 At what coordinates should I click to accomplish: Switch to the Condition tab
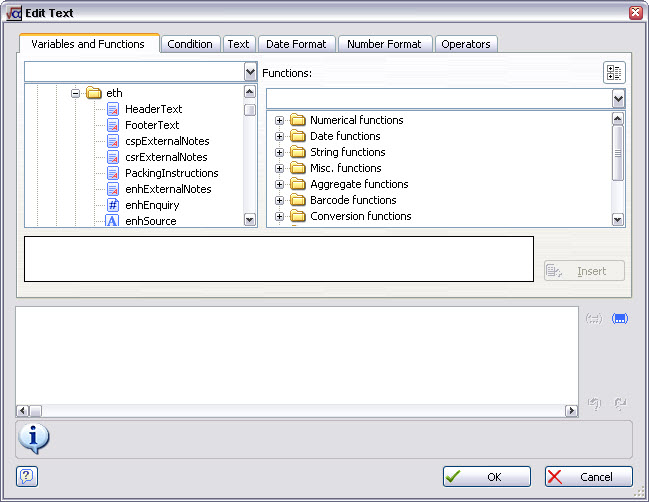[x=190, y=44]
